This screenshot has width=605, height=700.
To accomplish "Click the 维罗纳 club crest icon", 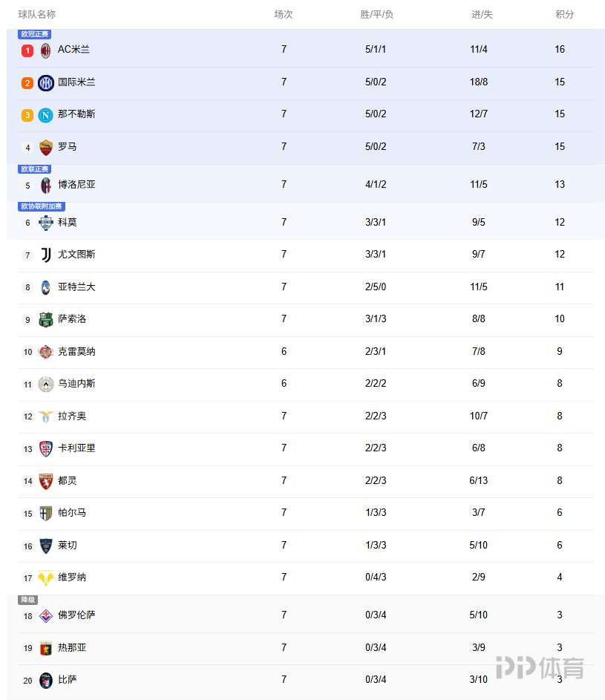I will coord(46,578).
